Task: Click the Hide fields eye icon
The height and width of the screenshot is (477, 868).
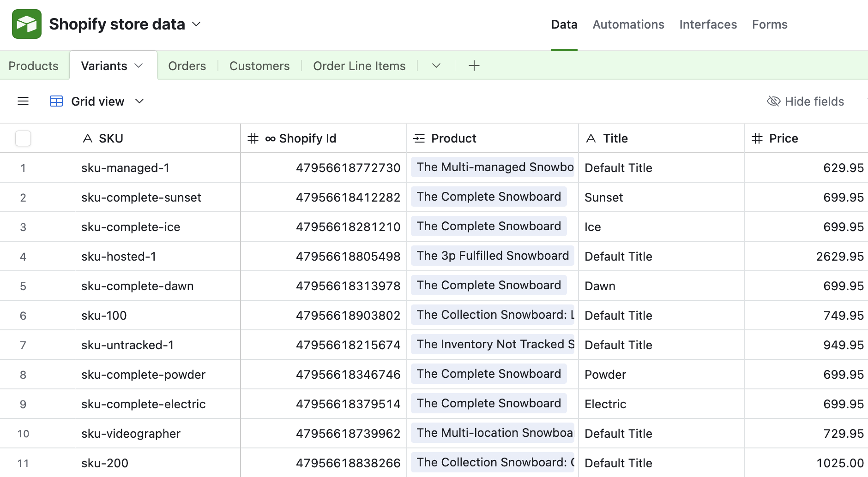Action: coord(774,101)
